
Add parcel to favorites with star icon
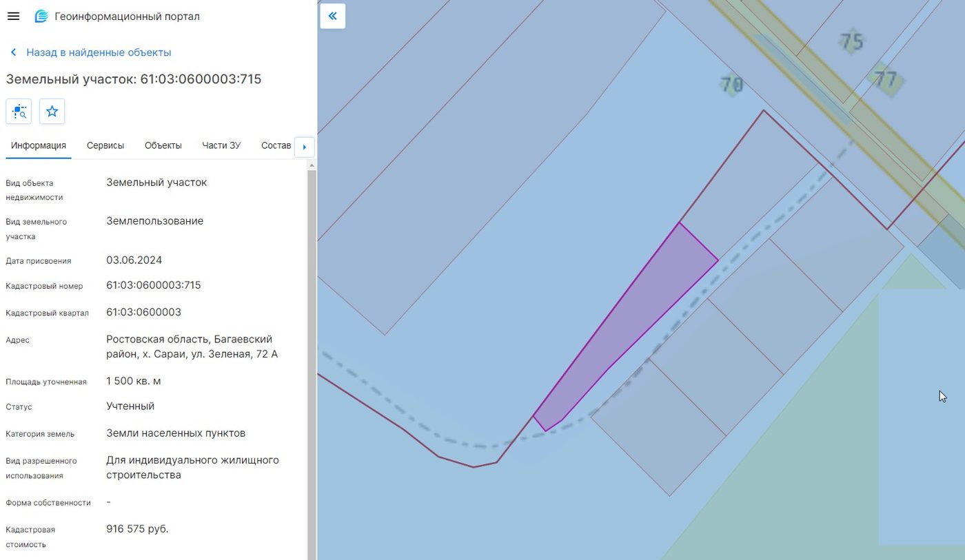52,111
